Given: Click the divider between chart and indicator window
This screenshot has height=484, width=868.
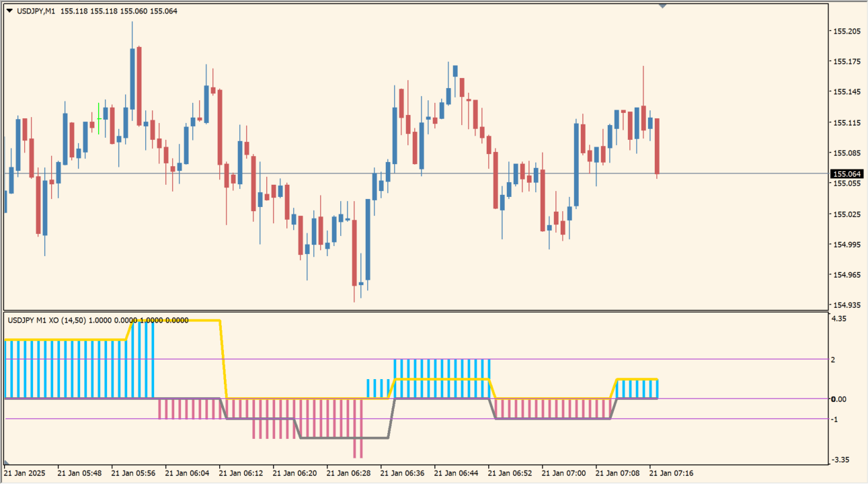Looking at the screenshot, I should [x=417, y=311].
